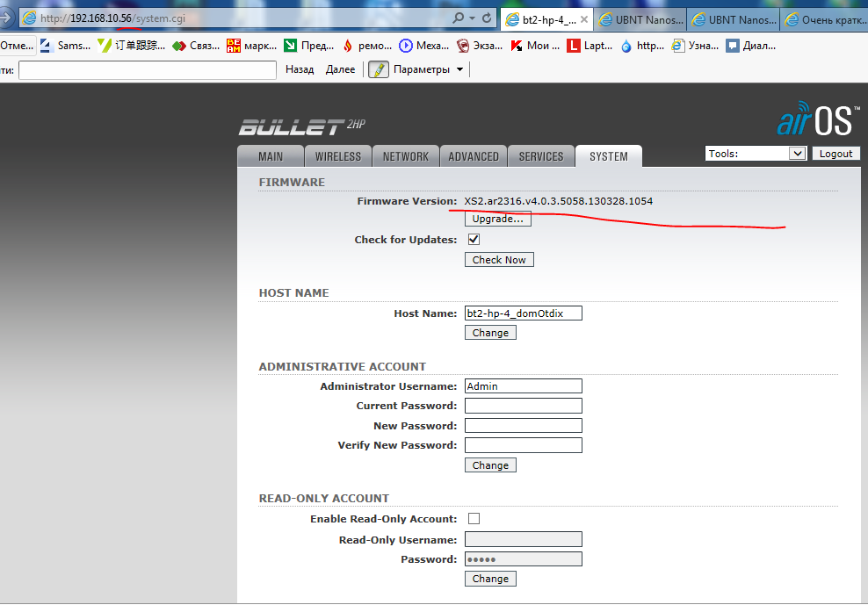Click the search magnifier icon in address bar
This screenshot has height=605, width=868.
[x=458, y=18]
